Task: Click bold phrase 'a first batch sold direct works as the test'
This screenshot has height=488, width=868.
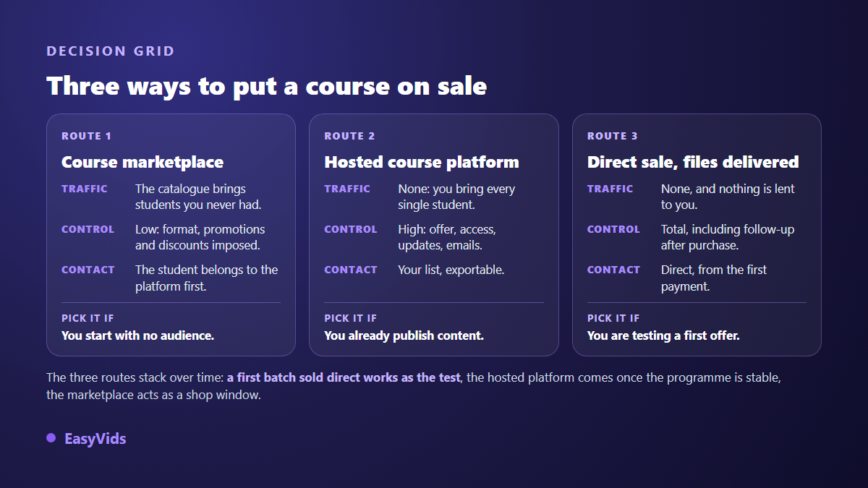Action: click(344, 377)
